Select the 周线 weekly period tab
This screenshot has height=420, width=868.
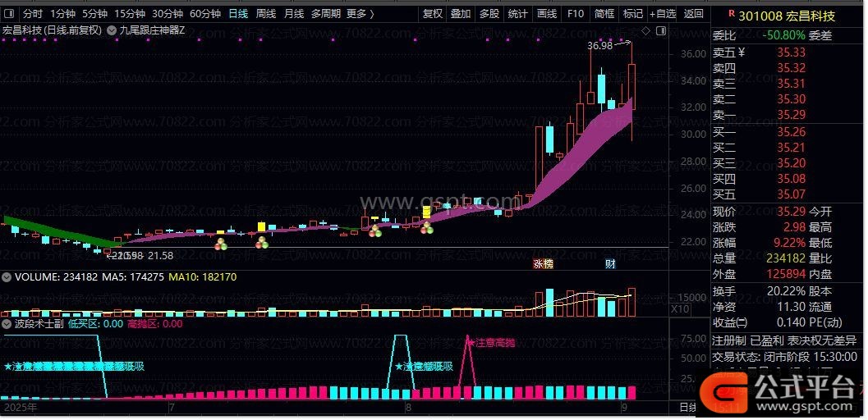click(x=266, y=14)
